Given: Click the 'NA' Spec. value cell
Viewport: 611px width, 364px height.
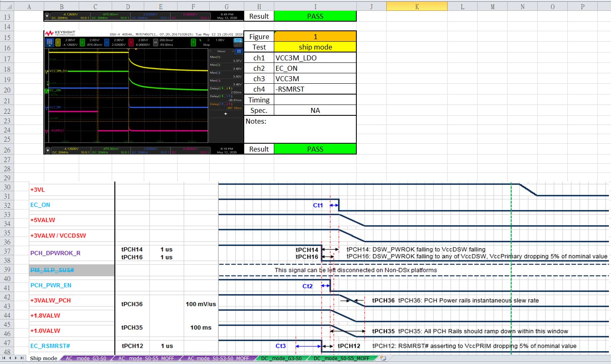Looking at the screenshot, I should 315,110.
